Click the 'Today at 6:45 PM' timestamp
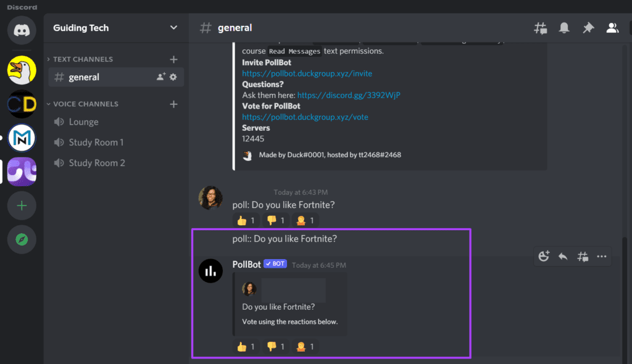 pos(319,265)
